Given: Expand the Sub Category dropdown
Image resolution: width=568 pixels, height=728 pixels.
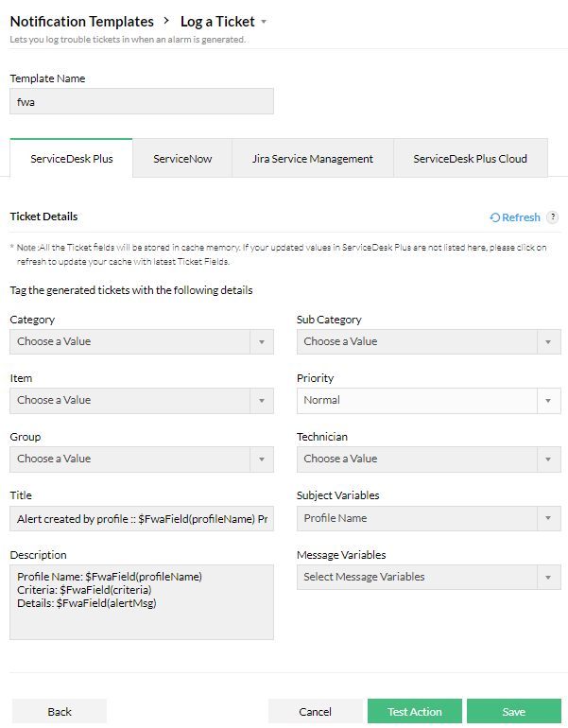Looking at the screenshot, I should pyautogui.click(x=428, y=341).
